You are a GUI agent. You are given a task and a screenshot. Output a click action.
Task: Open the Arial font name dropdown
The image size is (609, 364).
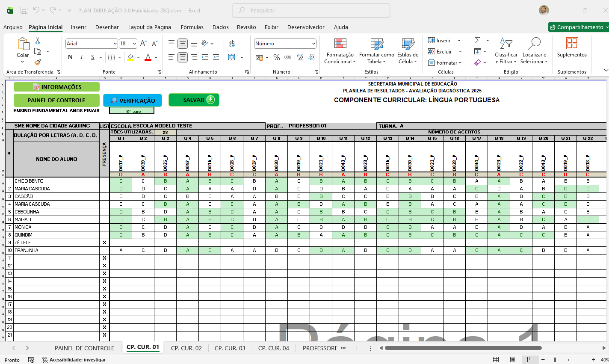click(x=115, y=44)
